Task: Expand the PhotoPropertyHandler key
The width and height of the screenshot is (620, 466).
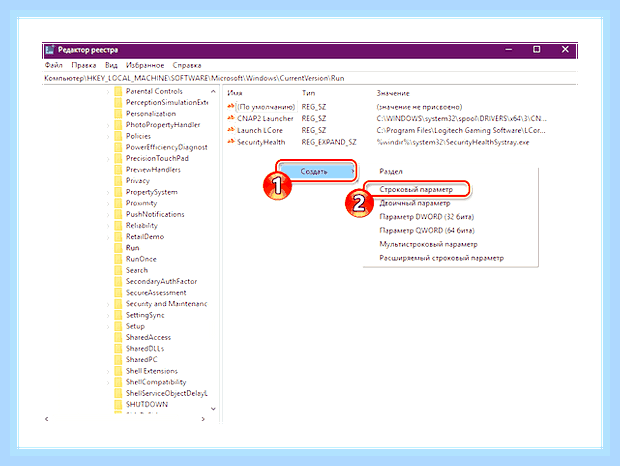Action: tap(108, 125)
